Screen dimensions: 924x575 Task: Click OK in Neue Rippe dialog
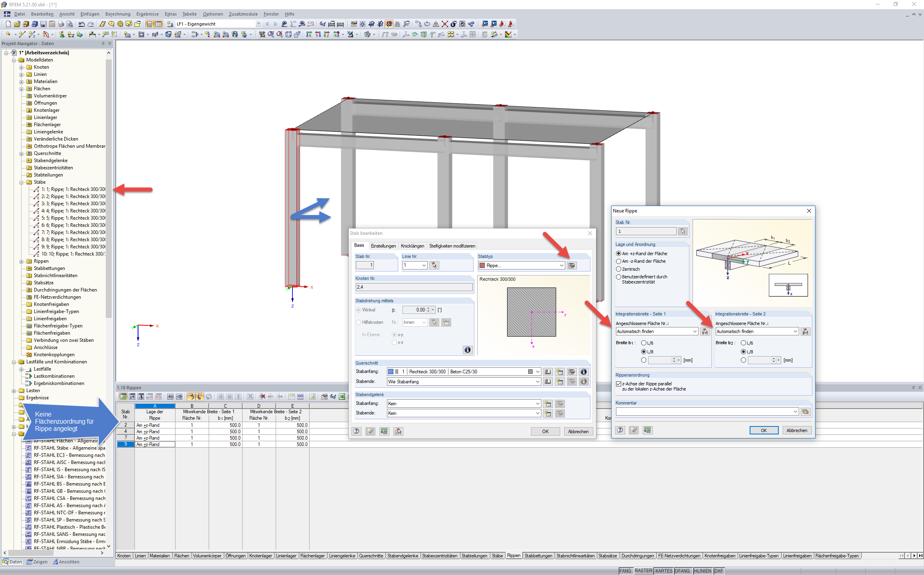point(764,430)
